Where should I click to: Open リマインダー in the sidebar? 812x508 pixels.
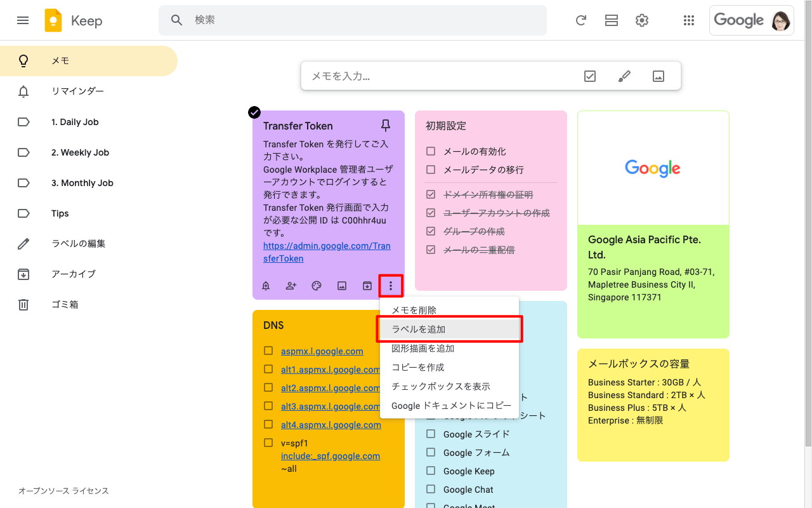click(89, 91)
